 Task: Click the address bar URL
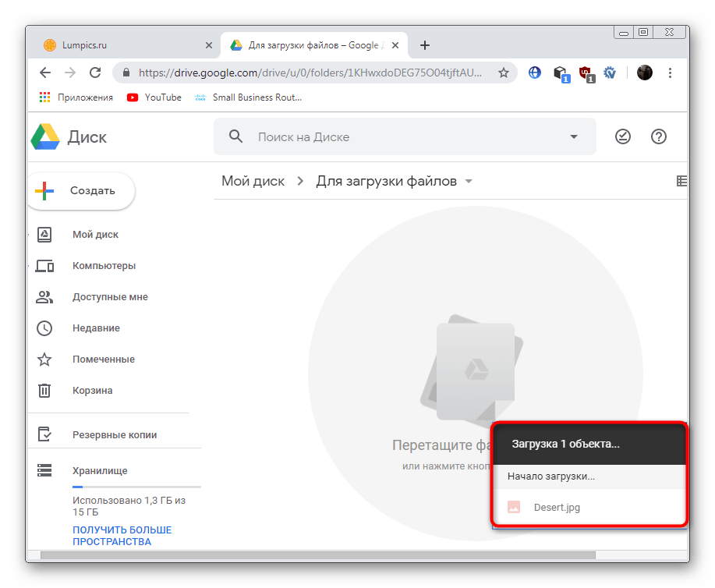pyautogui.click(x=310, y=73)
